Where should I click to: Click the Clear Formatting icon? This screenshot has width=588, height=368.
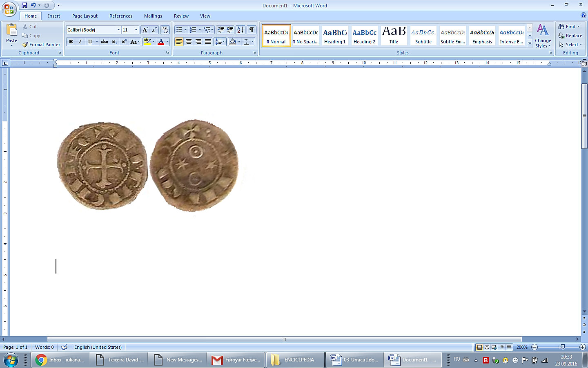(165, 30)
